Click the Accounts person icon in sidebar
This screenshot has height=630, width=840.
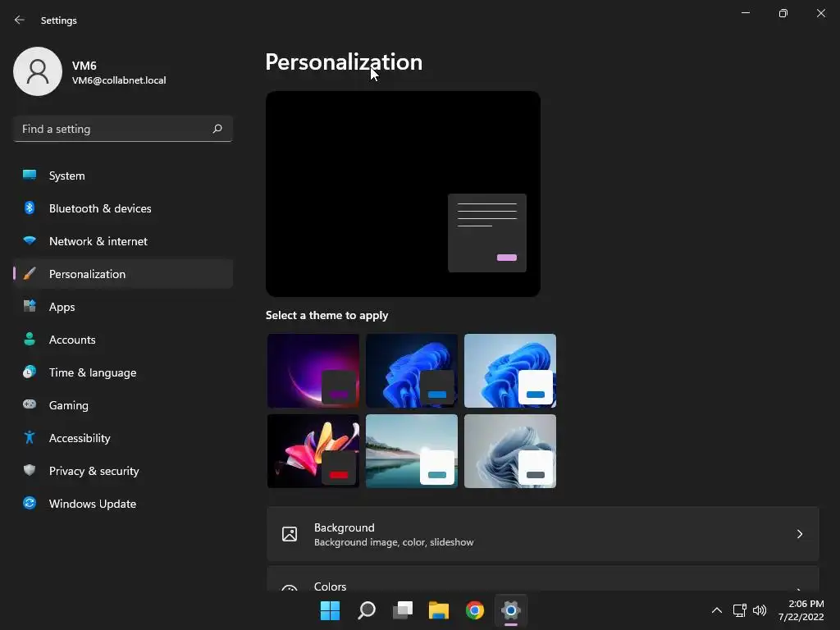click(x=30, y=339)
